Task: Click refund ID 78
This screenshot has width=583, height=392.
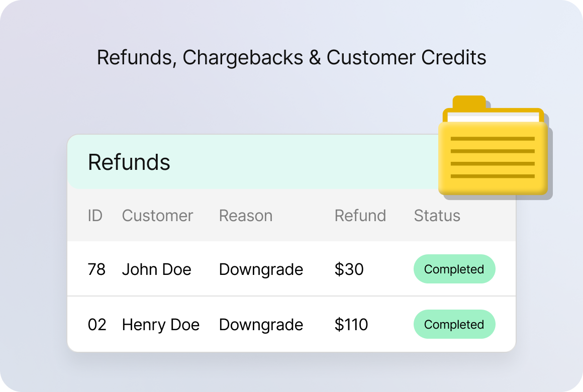Action: point(96,269)
